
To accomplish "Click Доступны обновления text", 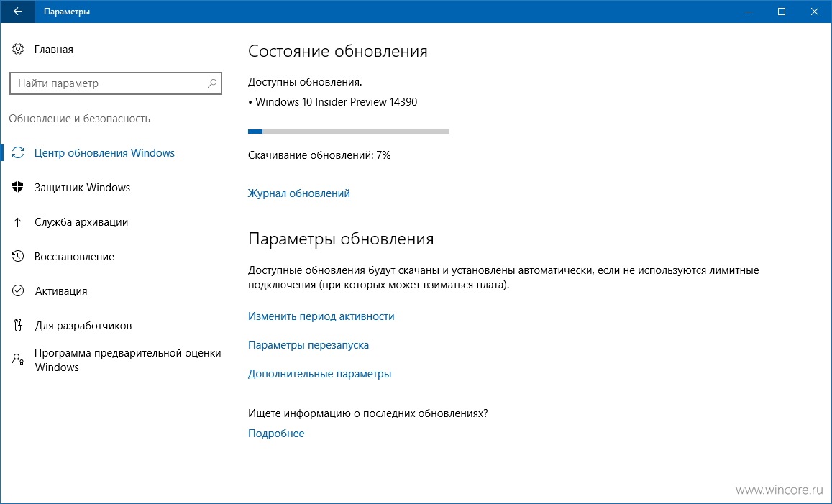I will pyautogui.click(x=305, y=82).
